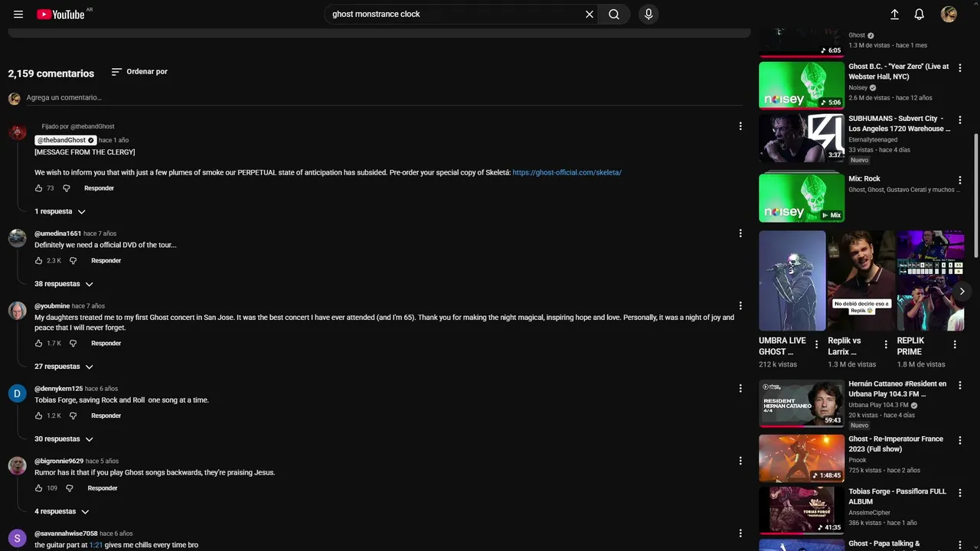Reply to @umedina1651's comment
980x551 pixels.
[106, 261]
